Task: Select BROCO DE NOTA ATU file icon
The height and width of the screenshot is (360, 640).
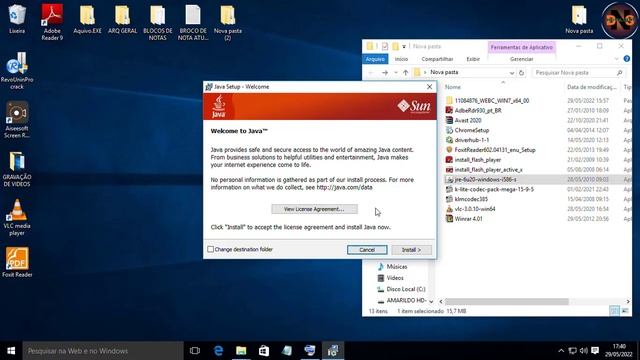Action: 193,22
